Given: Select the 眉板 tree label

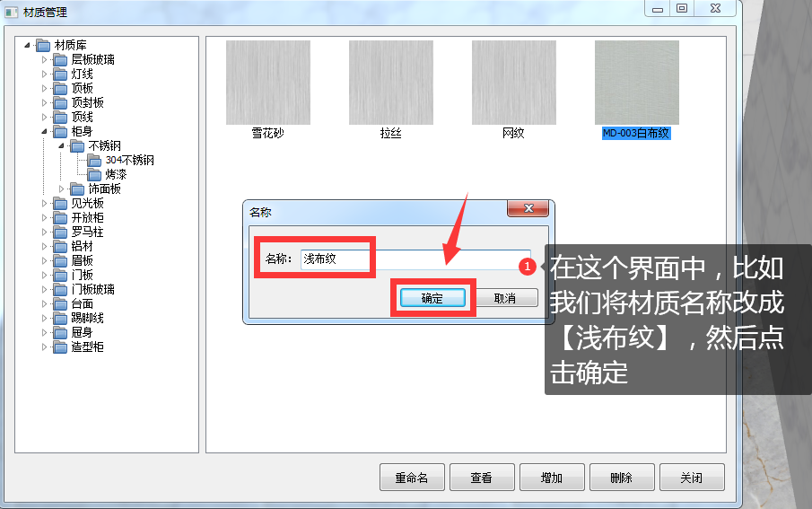Looking at the screenshot, I should 83,260.
